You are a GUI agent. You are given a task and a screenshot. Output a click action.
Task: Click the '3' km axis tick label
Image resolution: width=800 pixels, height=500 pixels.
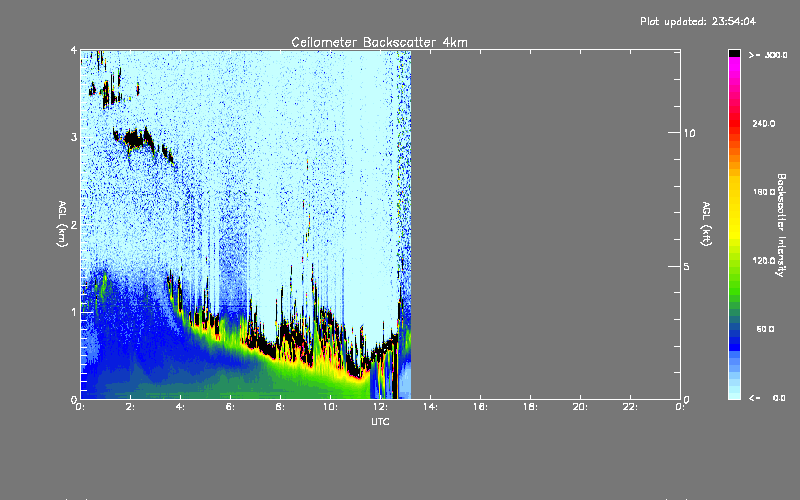coord(74,137)
